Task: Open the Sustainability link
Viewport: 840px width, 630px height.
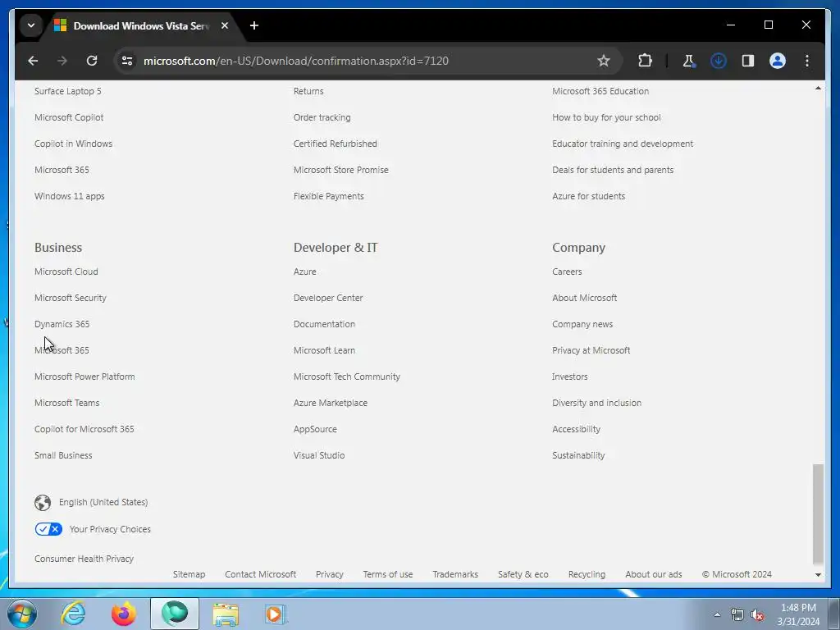Action: click(x=578, y=455)
